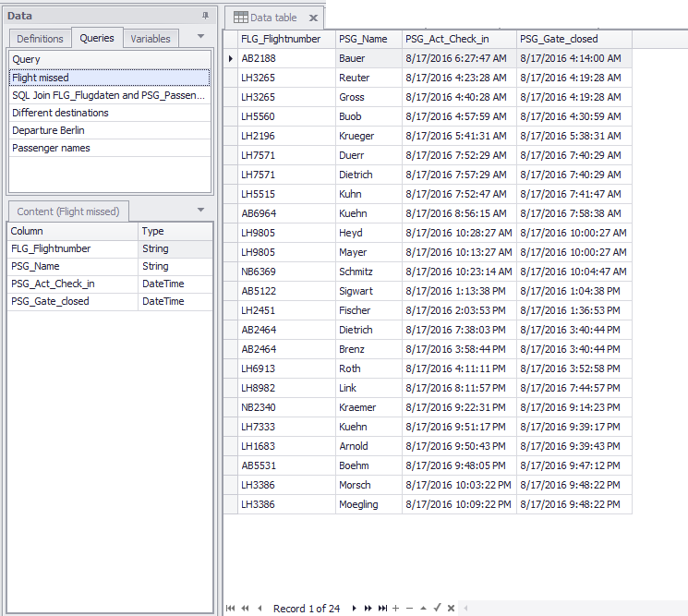Jump to next page of records

tap(368, 608)
